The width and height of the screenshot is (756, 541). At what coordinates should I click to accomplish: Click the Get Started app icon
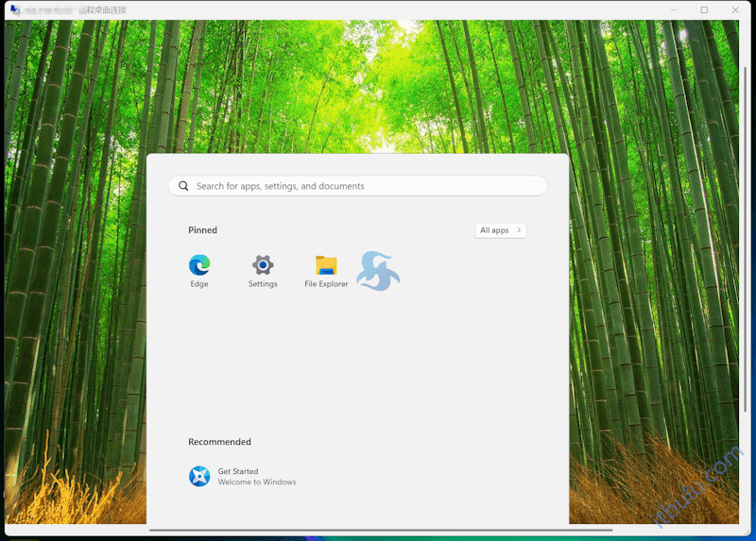pos(199,476)
